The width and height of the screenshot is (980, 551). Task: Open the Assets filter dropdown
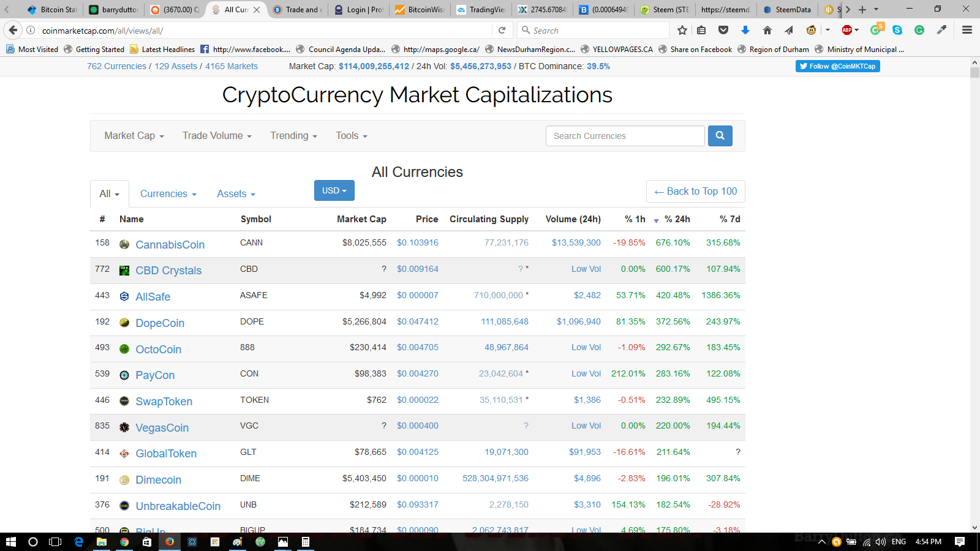236,193
